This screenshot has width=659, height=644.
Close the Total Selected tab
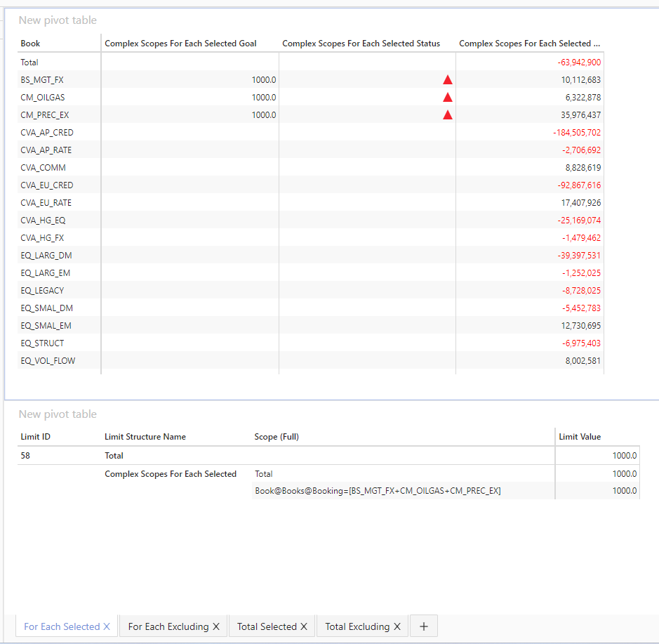point(305,626)
